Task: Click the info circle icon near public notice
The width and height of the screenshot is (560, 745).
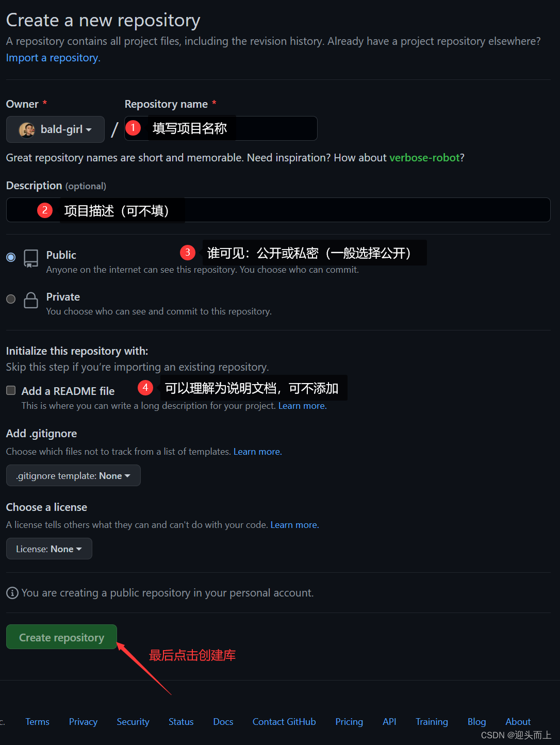Action: pos(12,593)
